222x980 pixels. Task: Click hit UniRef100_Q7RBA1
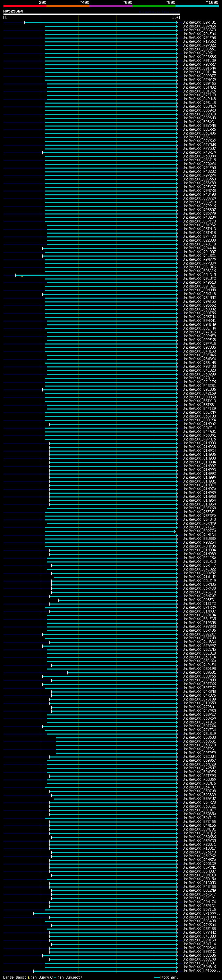[x=199, y=707]
